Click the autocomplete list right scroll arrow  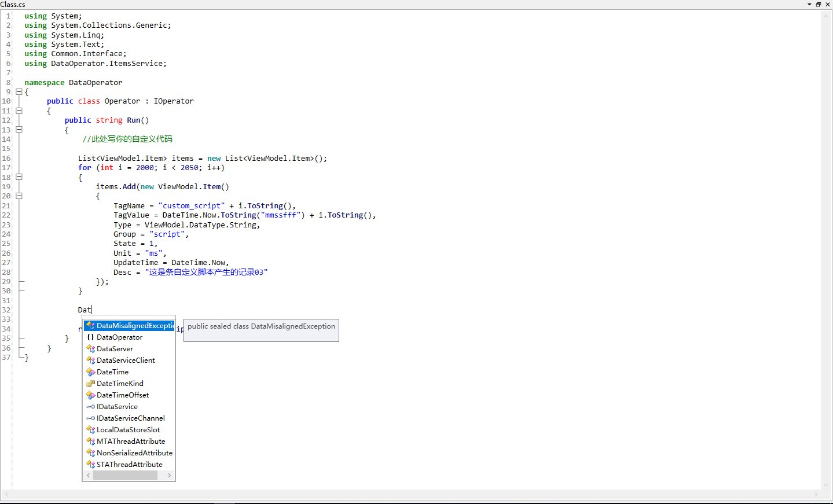(x=169, y=475)
